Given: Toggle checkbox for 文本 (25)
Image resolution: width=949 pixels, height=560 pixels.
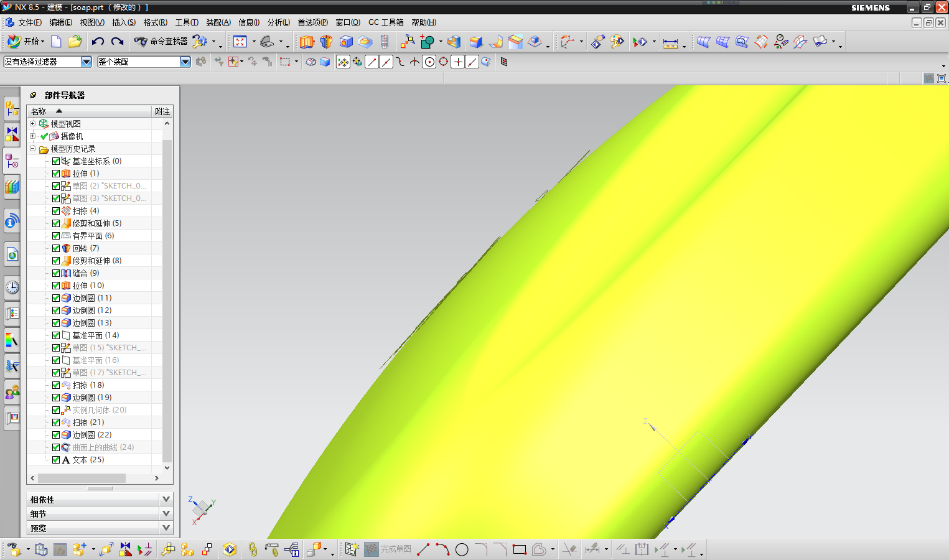Looking at the screenshot, I should (56, 460).
